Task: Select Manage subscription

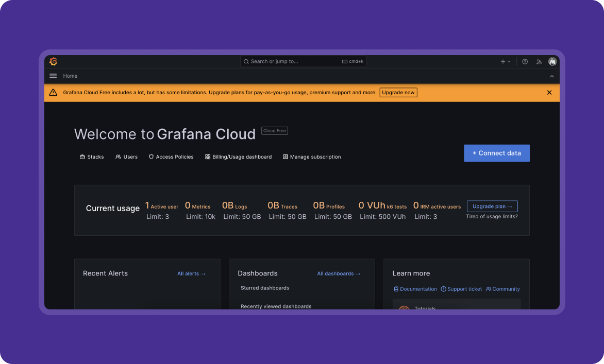Action: [x=312, y=157]
